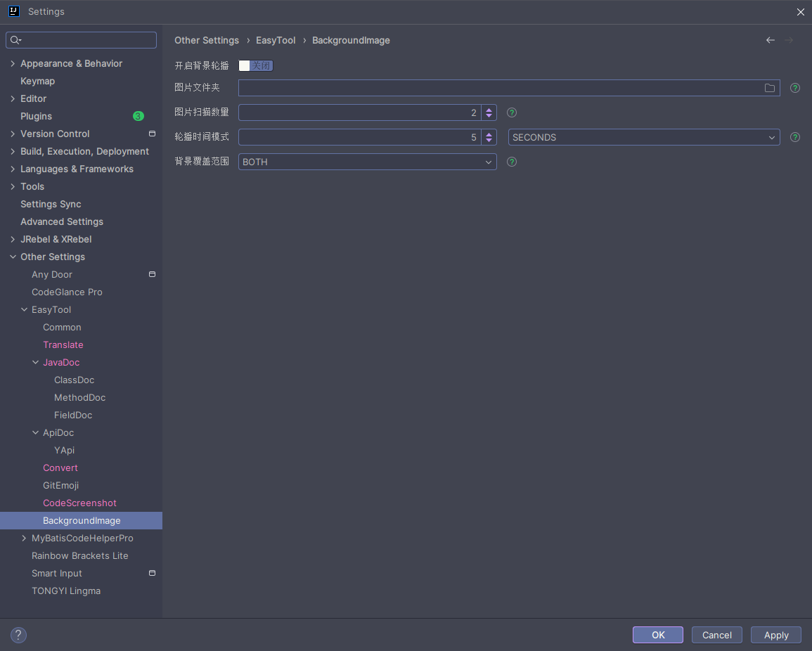812x651 pixels.
Task: Collapse the JavaDoc tree node
Action: point(36,363)
